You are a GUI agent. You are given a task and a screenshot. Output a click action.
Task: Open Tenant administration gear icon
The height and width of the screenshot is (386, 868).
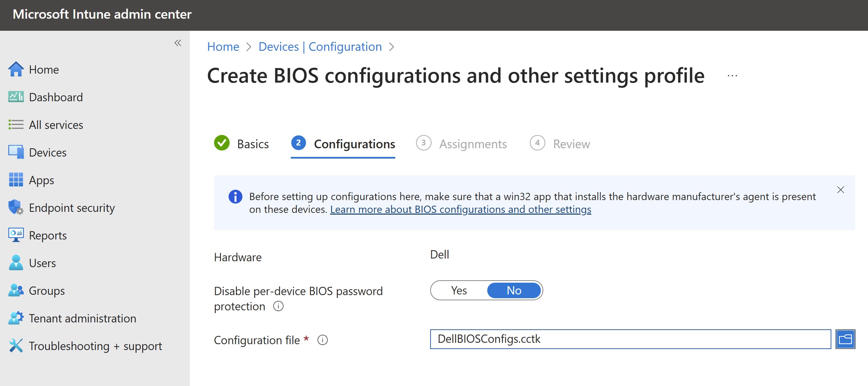(x=16, y=318)
